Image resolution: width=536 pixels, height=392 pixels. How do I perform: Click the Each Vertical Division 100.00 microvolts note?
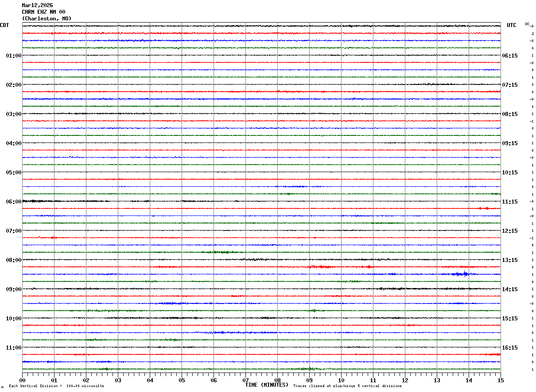57,386
